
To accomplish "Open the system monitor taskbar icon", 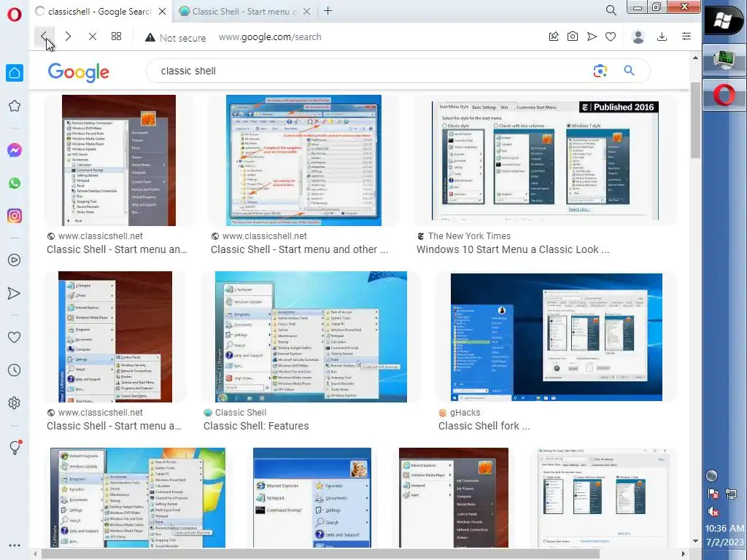I will 724,60.
